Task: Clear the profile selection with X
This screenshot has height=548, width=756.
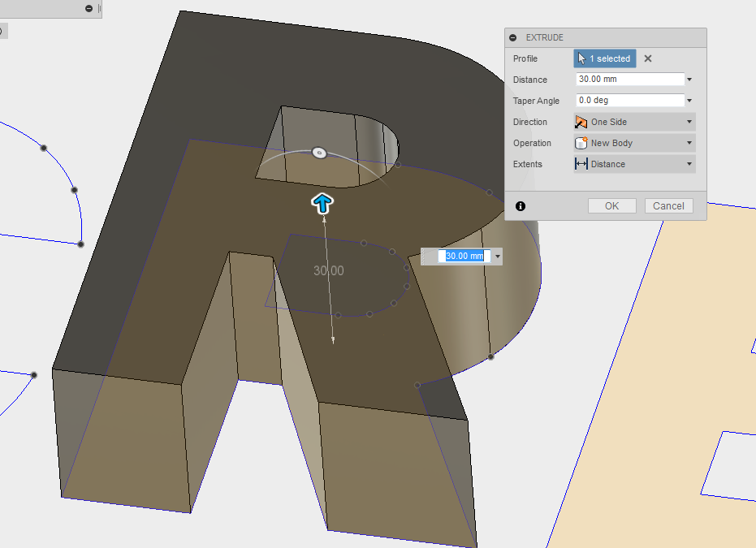Action: (647, 58)
